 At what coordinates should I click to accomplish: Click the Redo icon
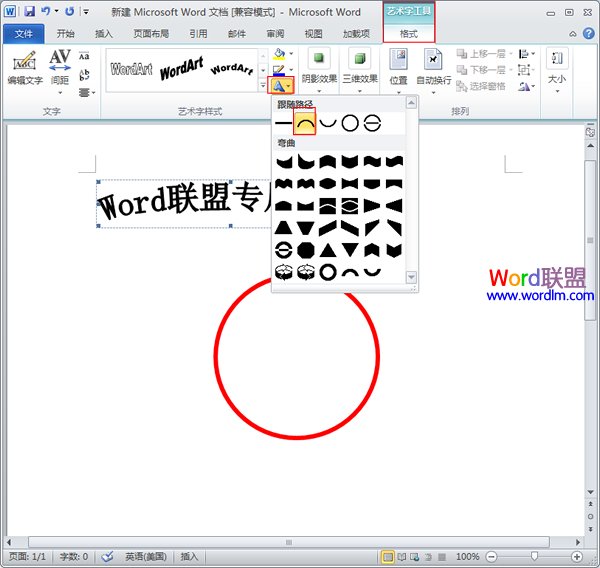coord(70,11)
